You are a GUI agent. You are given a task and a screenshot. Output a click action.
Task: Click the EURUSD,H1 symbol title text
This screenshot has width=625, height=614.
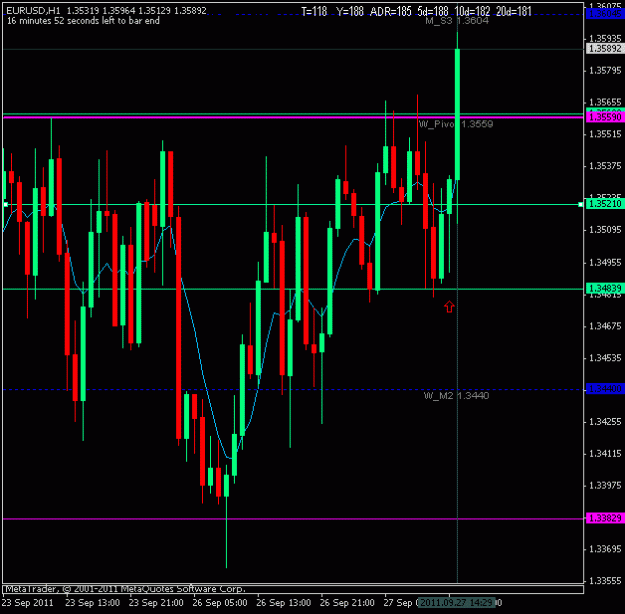point(33,11)
